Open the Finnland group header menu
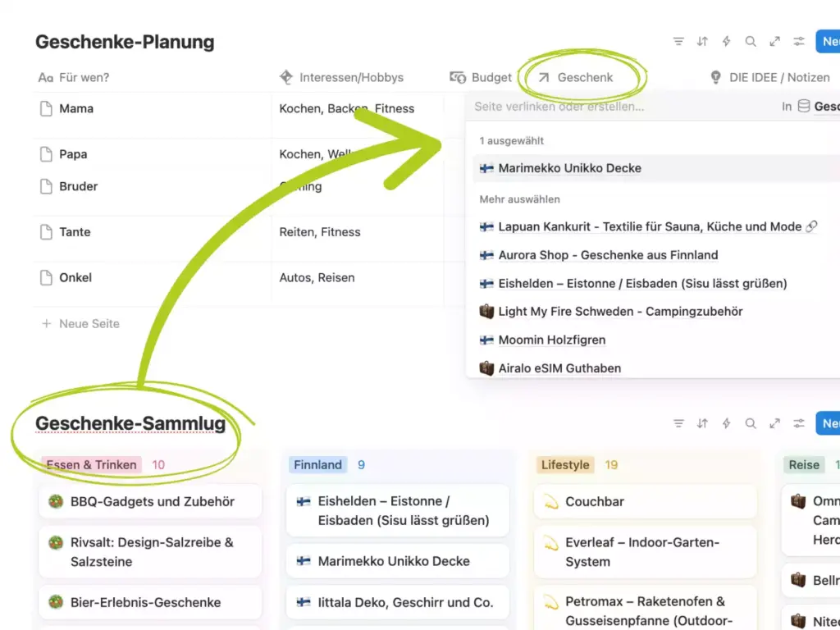Screen dimensions: 840x630 317,464
